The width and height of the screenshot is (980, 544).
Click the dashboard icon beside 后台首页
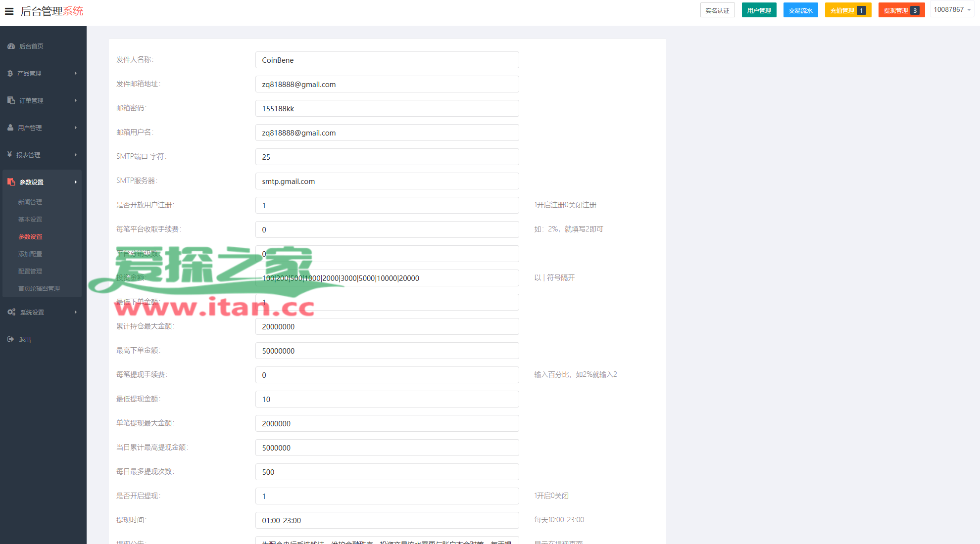coord(11,46)
